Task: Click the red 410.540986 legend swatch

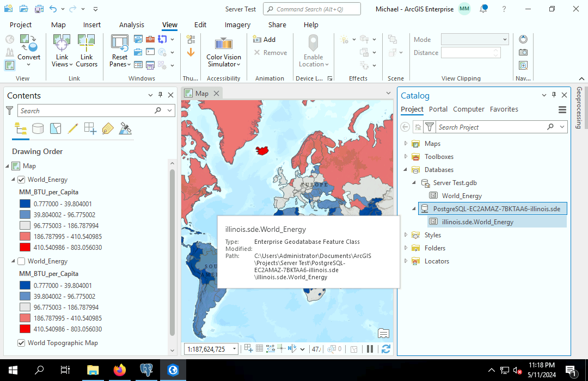Action: tap(24, 247)
